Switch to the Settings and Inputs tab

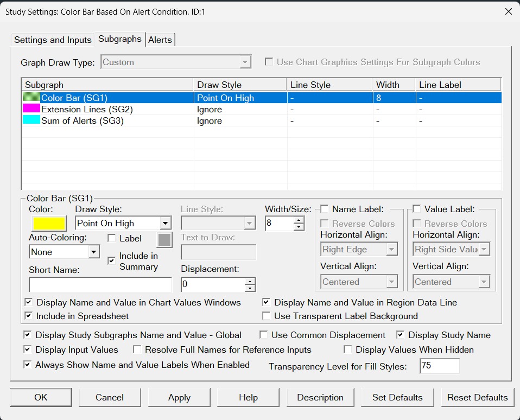click(53, 40)
